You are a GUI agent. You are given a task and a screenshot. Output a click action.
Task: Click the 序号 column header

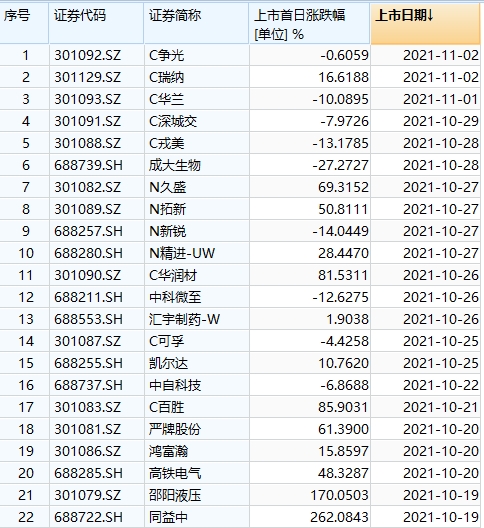(24, 23)
